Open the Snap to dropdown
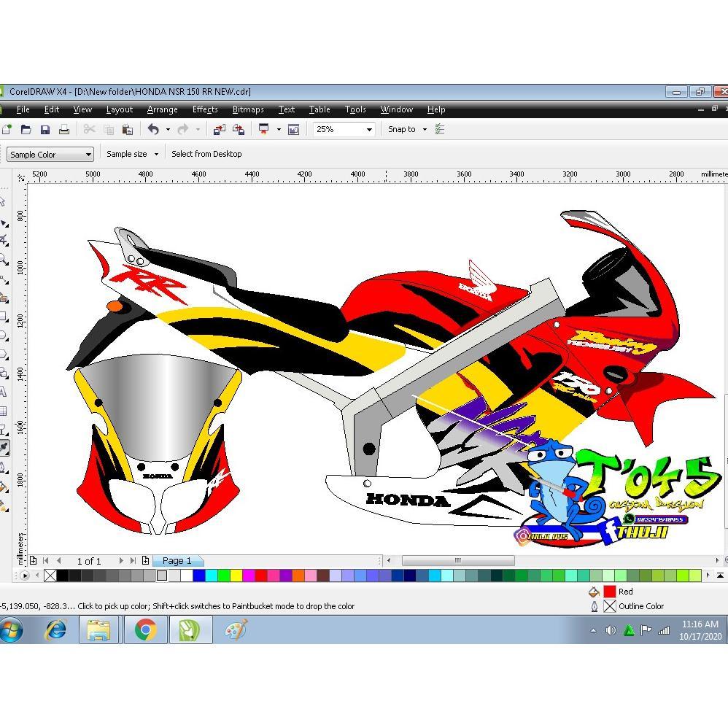Image resolution: width=728 pixels, height=728 pixels. pyautogui.click(x=425, y=130)
